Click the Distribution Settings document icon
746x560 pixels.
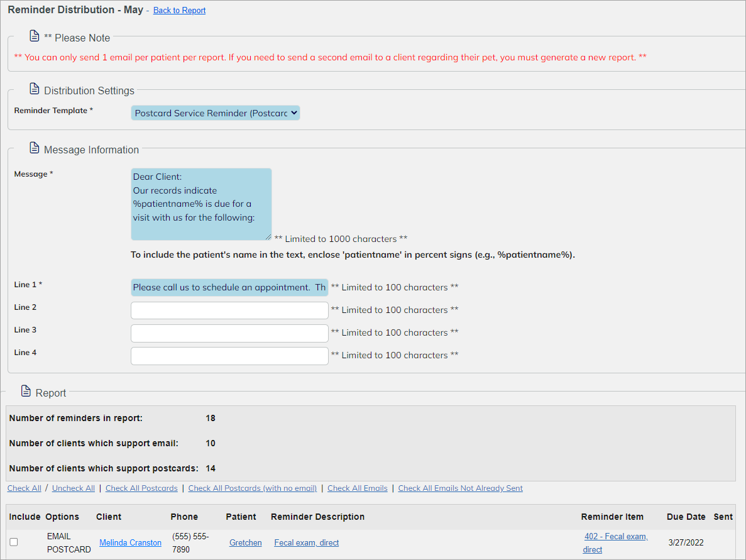pos(35,89)
